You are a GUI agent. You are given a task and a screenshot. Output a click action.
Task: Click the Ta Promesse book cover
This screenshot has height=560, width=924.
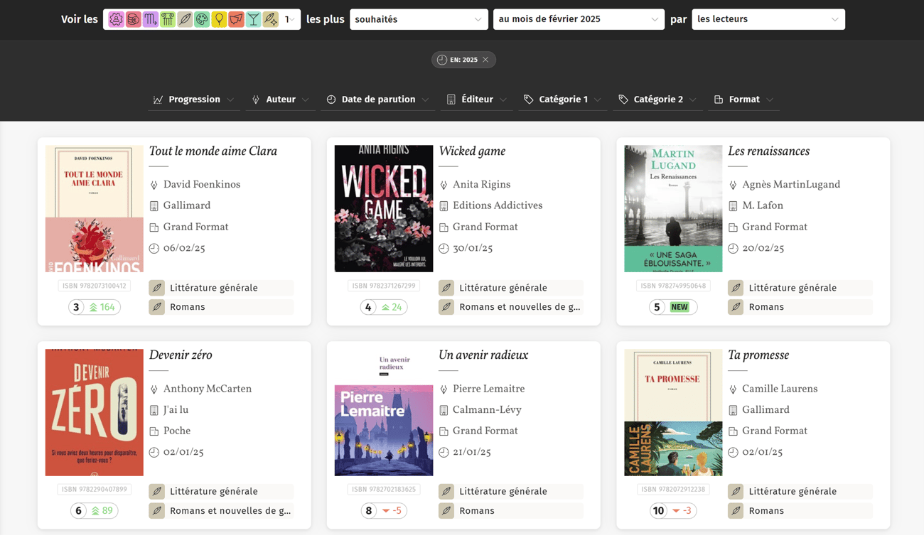pyautogui.click(x=673, y=412)
